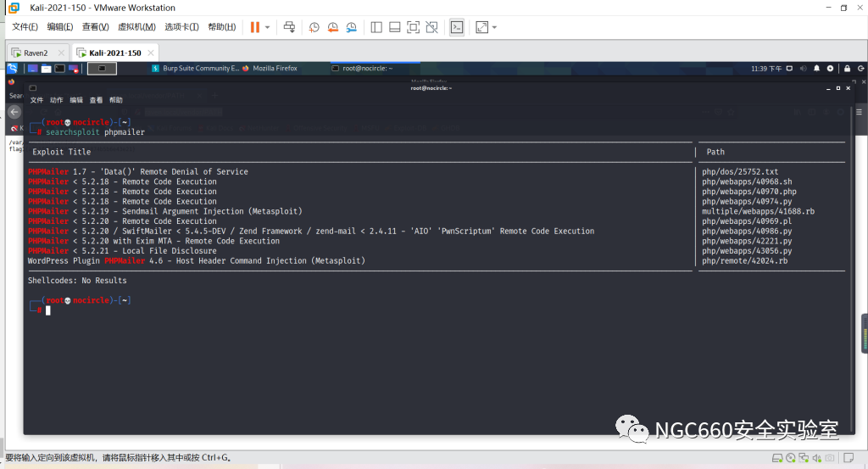The image size is (868, 469).
Task: Switch to Mozilla Firefox taskbar item
Action: tap(270, 68)
